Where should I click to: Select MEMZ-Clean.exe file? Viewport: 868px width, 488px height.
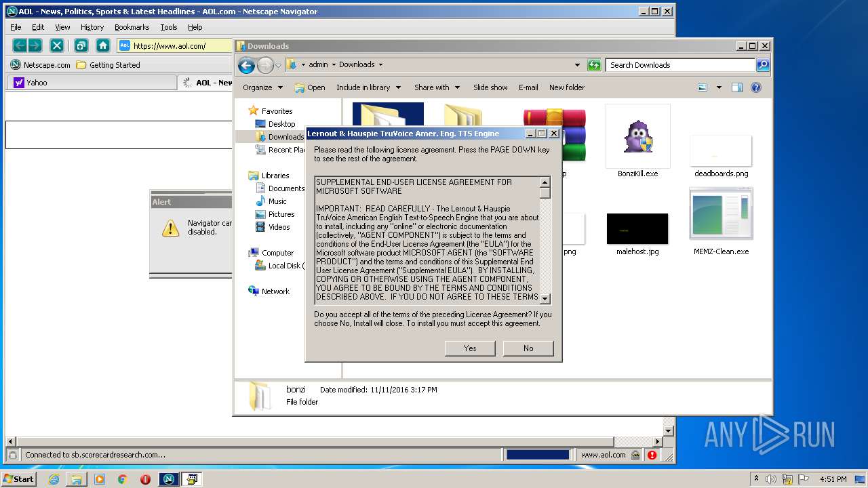[x=721, y=222]
